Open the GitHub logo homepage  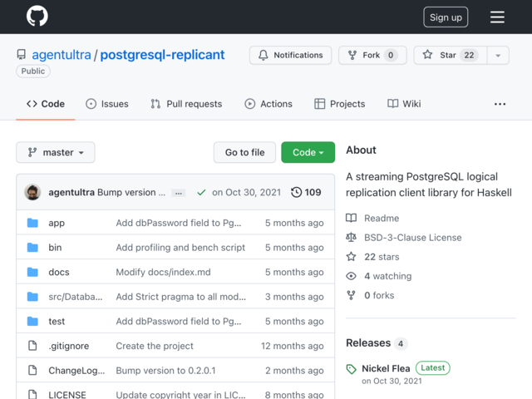coord(37,16)
